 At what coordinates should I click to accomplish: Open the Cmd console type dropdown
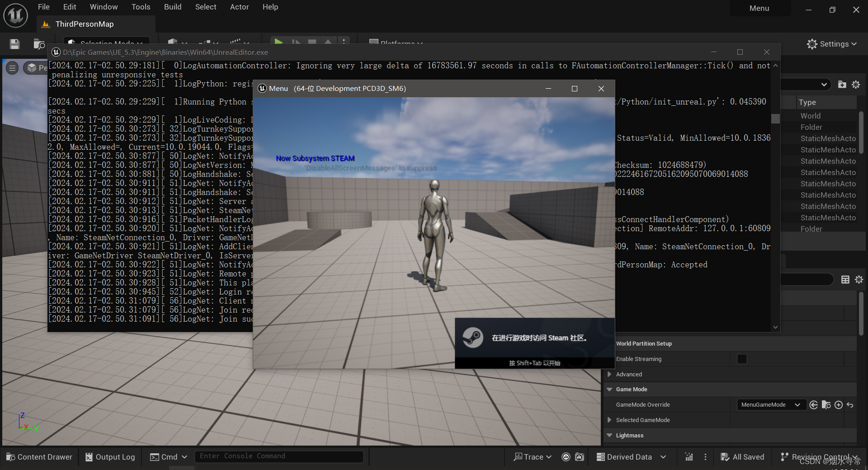coord(168,457)
